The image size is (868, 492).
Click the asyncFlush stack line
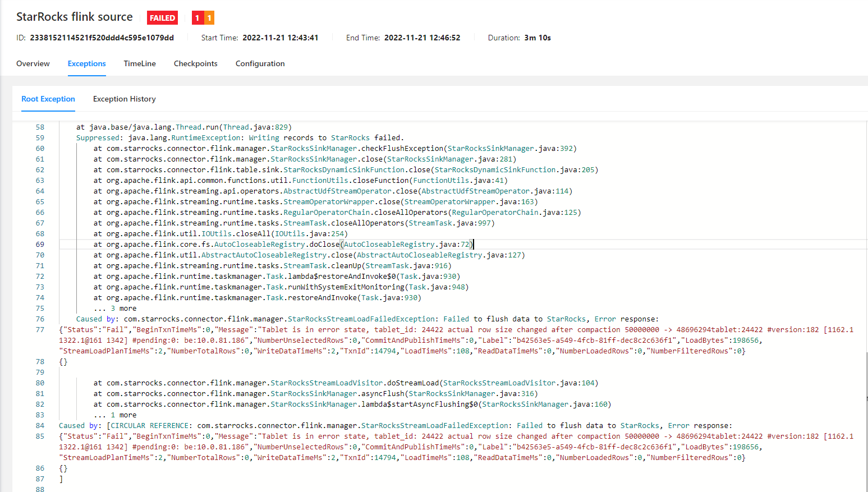point(316,394)
